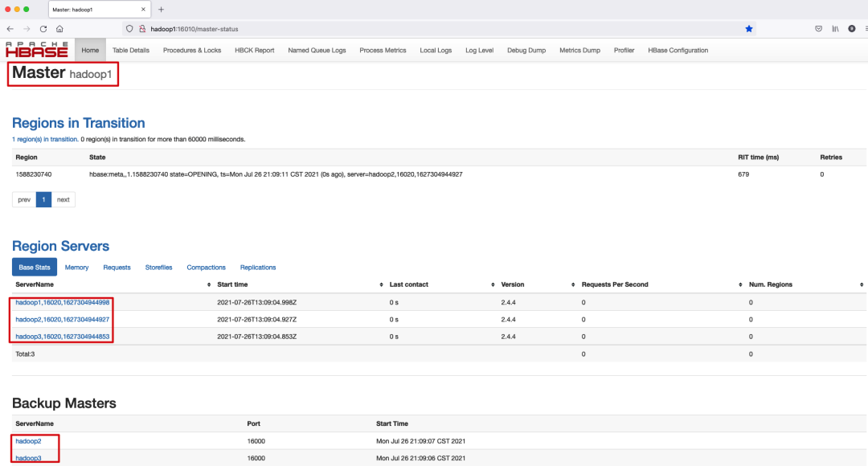Open the Profiler page
This screenshot has height=466, width=868.
coord(624,51)
